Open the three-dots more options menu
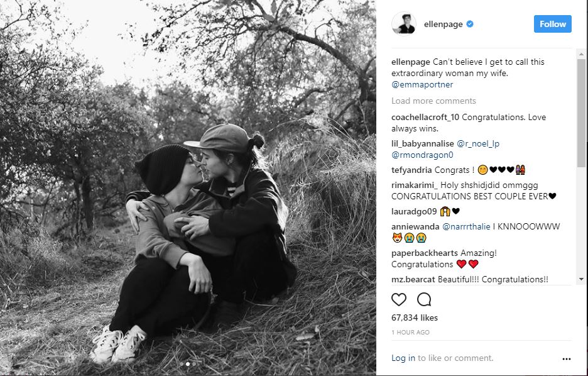Image resolution: width=588 pixels, height=376 pixels. 566,359
